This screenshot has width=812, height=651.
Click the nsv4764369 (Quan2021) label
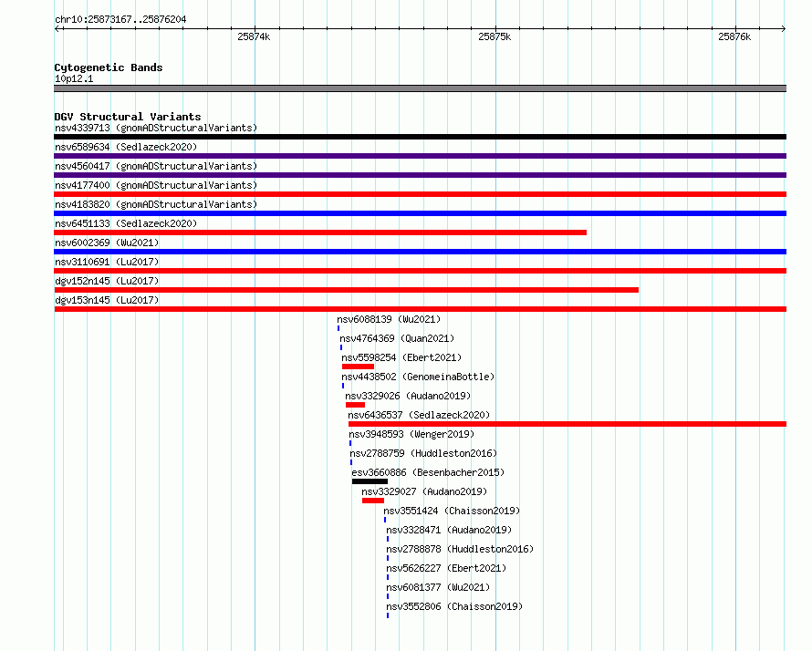tap(397, 338)
